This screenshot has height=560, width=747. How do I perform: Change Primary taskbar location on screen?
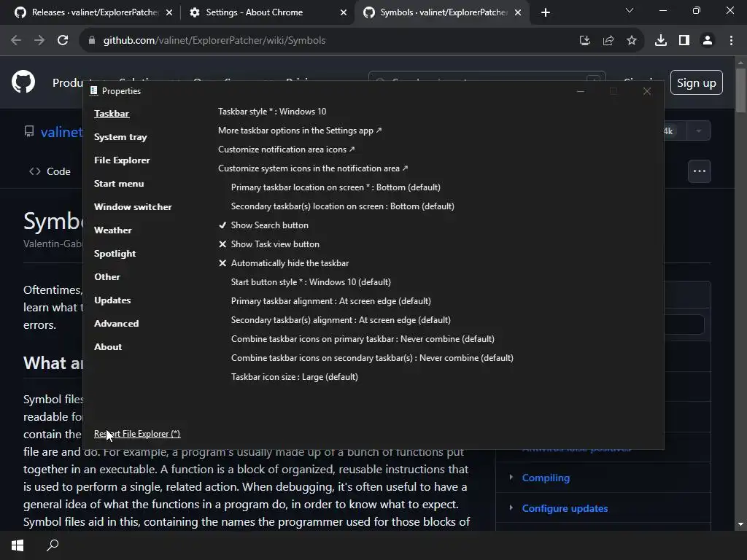coord(336,187)
